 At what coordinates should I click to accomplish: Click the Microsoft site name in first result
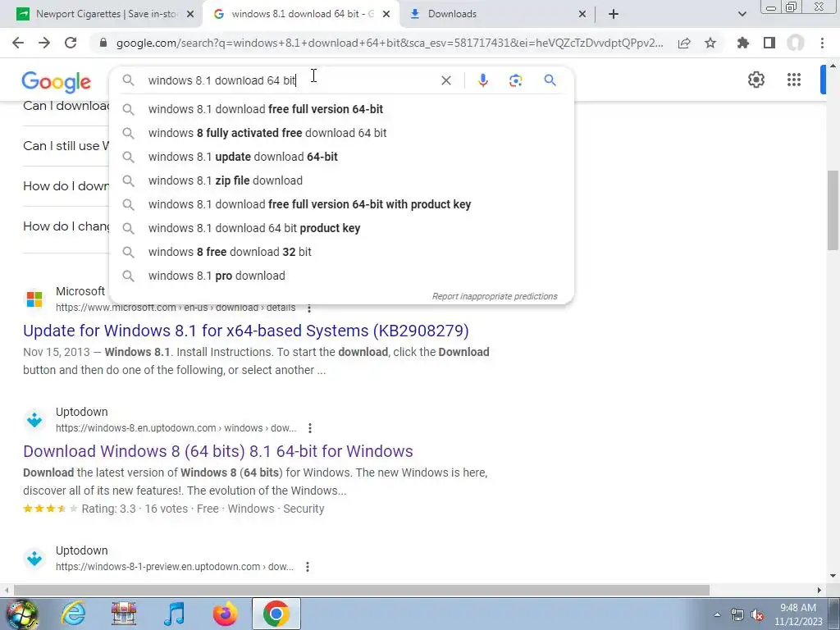point(80,291)
